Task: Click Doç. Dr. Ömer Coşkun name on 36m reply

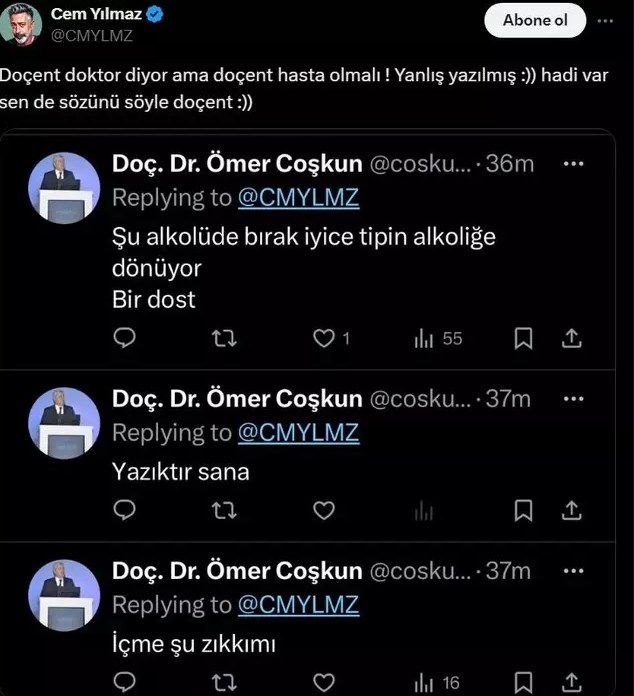Action: tap(237, 163)
